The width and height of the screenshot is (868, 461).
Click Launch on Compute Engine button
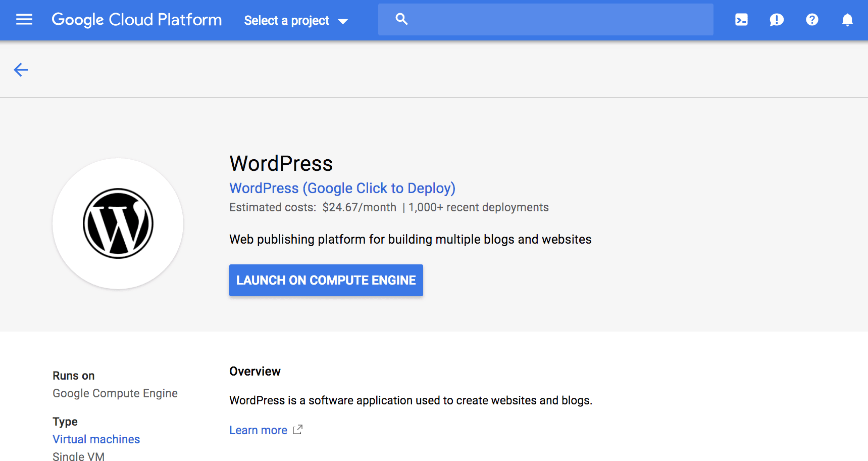(326, 280)
